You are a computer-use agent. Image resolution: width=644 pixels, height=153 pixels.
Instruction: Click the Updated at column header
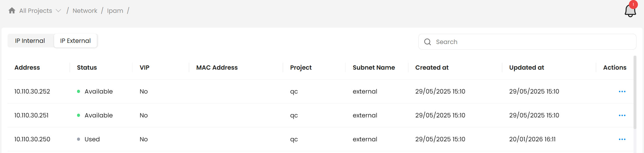click(x=527, y=68)
